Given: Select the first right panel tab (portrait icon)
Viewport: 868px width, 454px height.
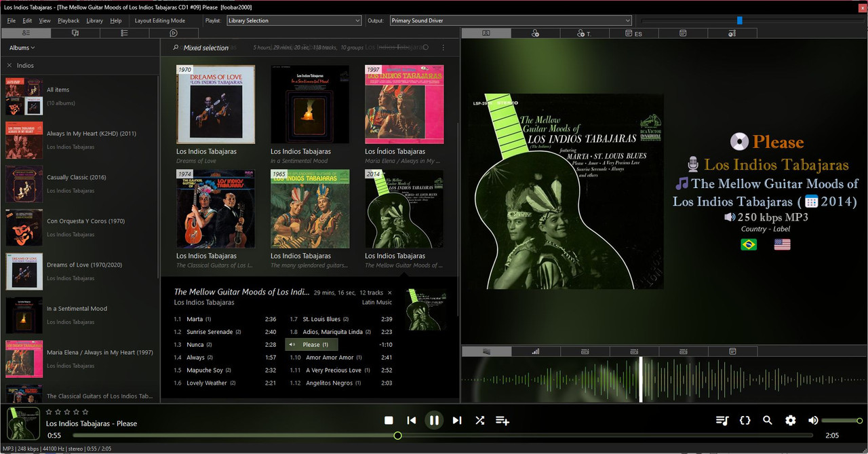Looking at the screenshot, I should (x=486, y=33).
